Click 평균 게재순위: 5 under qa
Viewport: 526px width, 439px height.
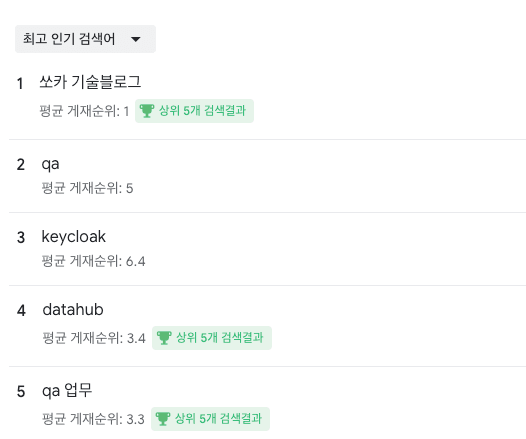point(87,188)
